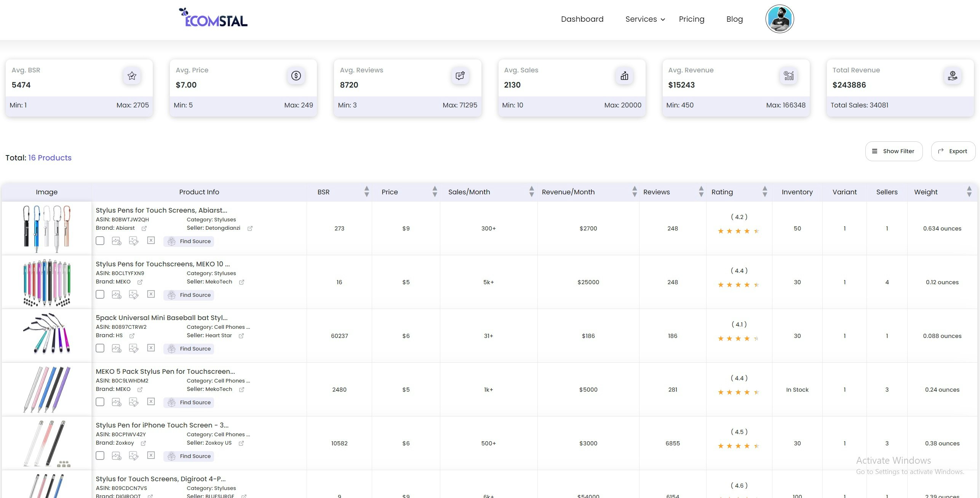Screen dimensions: 980x498
Task: Click Find Source for MEKO 5 Pack
Action: tap(189, 402)
